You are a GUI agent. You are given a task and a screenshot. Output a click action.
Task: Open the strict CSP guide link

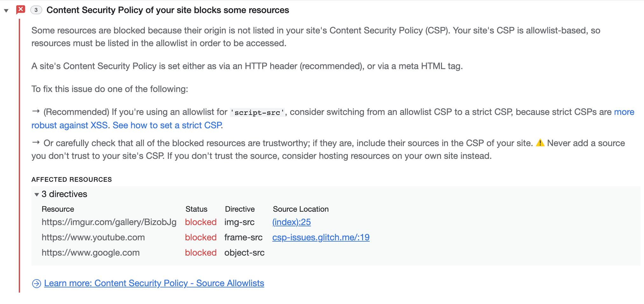pyautogui.click(x=167, y=125)
